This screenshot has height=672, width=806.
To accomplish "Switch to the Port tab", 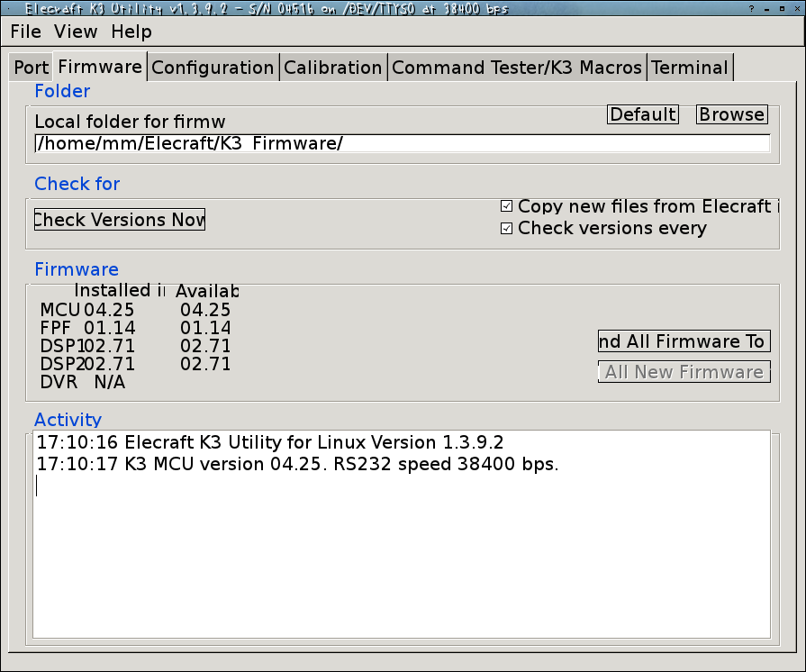I will click(x=32, y=68).
